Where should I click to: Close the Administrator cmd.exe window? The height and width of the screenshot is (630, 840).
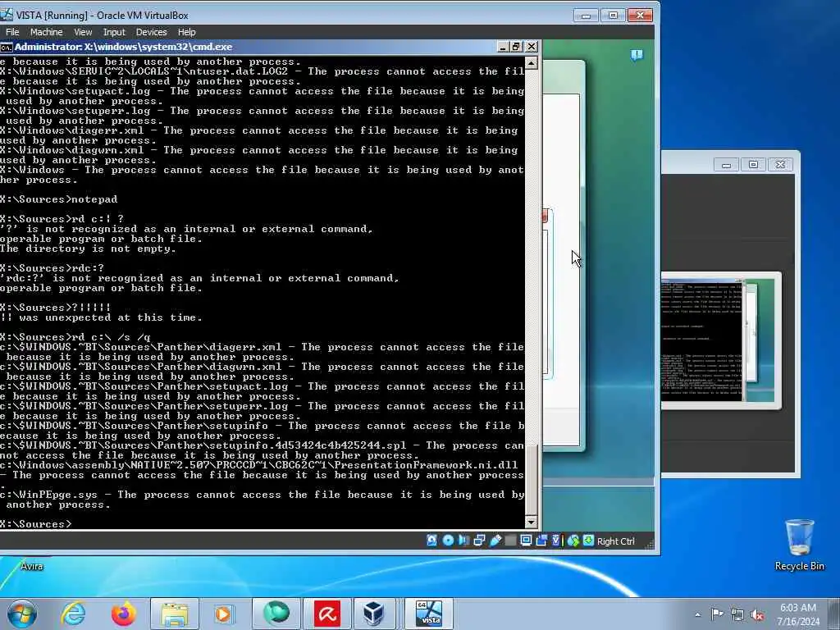click(532, 47)
